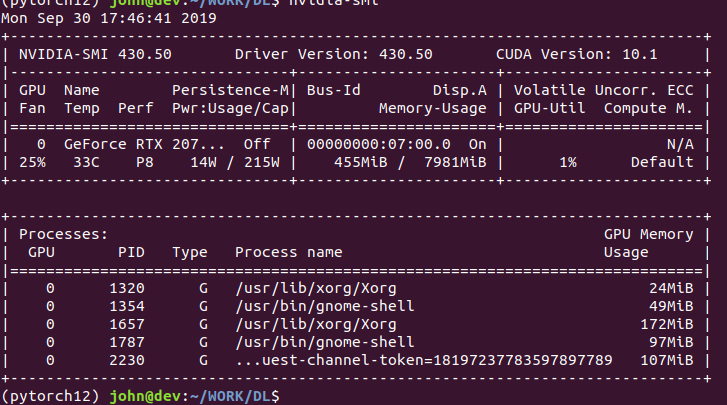The width and height of the screenshot is (727, 405).
Task: Click the 'Volatile Uncorr. ECC' header
Action: click(603, 90)
